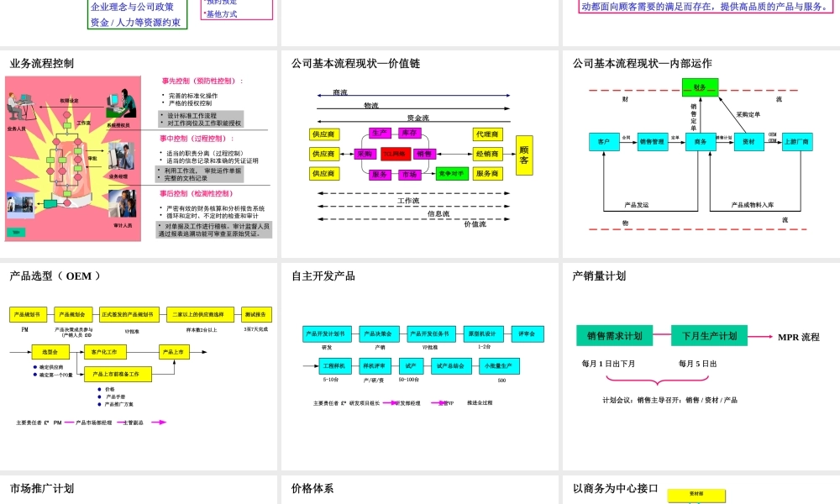This screenshot has width=840, height=504.
Task: Select the magenta 库存 box
Action: 409,133
